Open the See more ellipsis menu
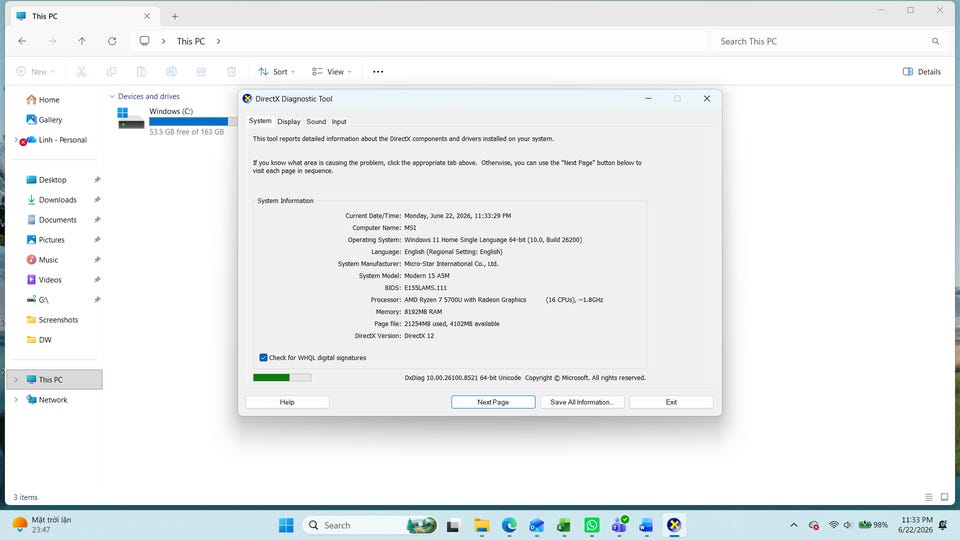Viewport: 960px width, 540px height. coord(378,72)
